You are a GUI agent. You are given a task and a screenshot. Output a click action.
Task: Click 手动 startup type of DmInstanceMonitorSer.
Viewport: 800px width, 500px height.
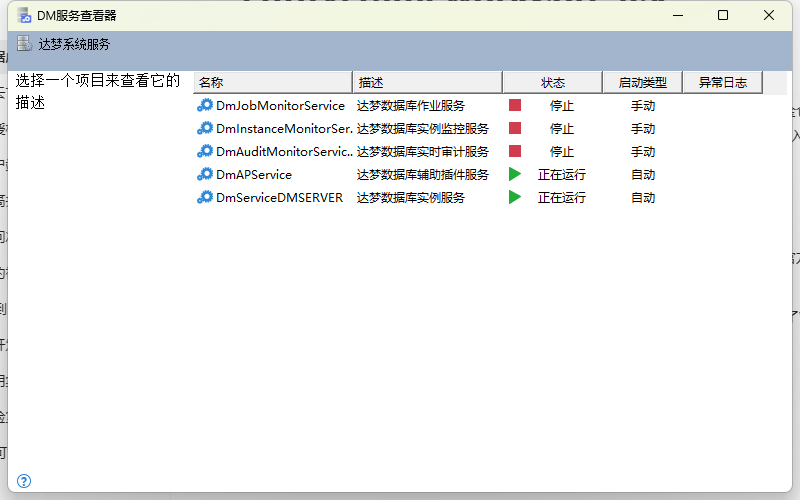pos(643,129)
